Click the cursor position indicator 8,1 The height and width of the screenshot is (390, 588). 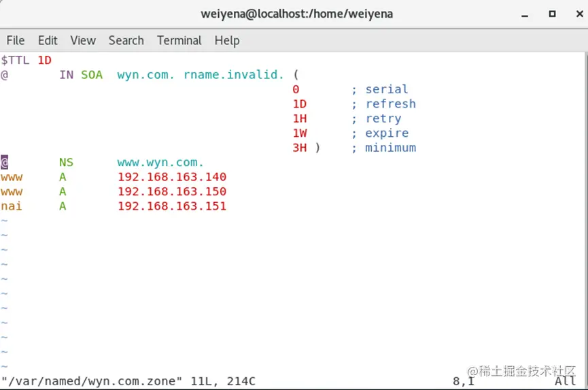pyautogui.click(x=464, y=382)
